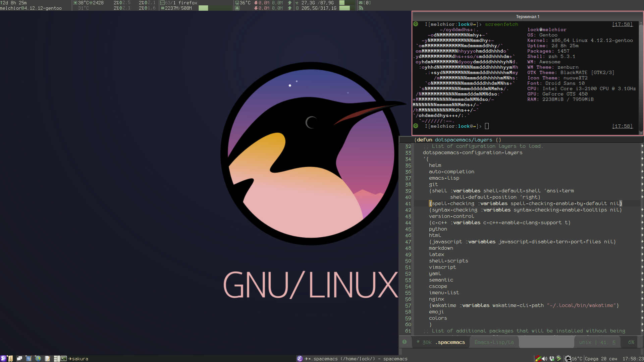Select the chat bubbles tag in taskbar
Viewport: 644px width, 362px height.
coord(19,359)
